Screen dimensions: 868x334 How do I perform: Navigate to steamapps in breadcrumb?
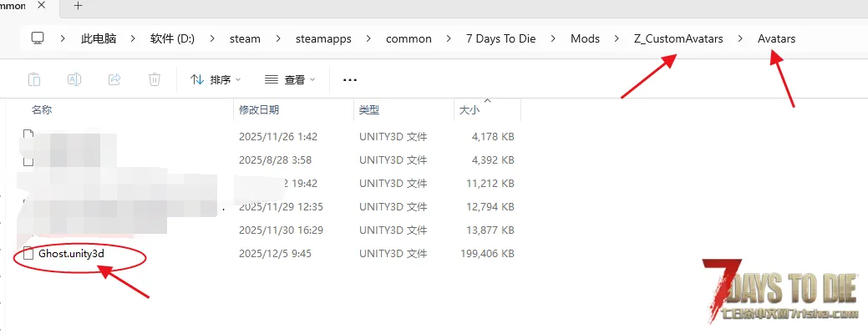323,38
